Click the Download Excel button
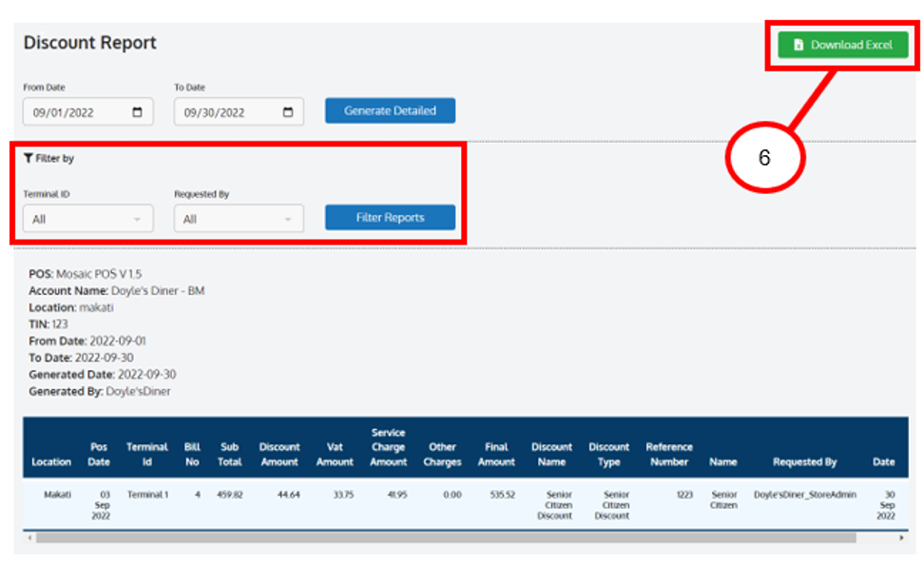The image size is (924, 567). [x=843, y=45]
